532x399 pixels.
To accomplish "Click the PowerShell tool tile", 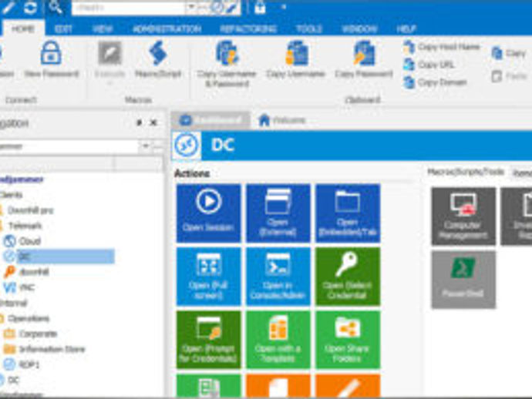I will pyautogui.click(x=463, y=280).
